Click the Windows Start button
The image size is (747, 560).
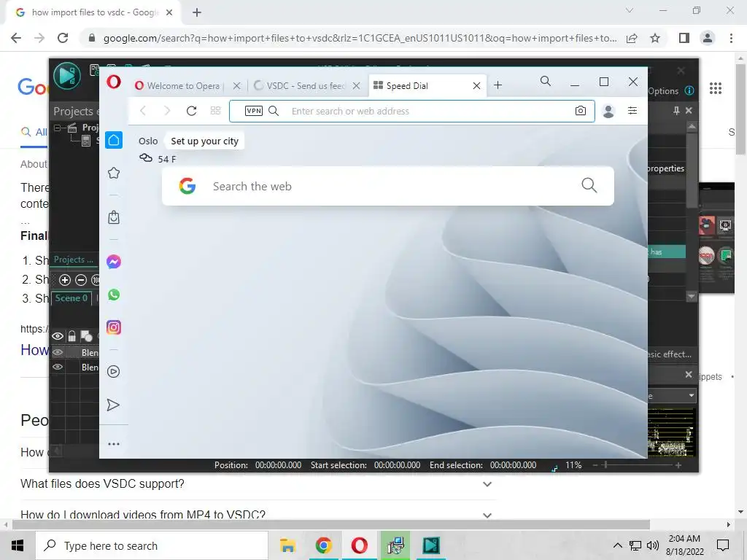(18, 545)
